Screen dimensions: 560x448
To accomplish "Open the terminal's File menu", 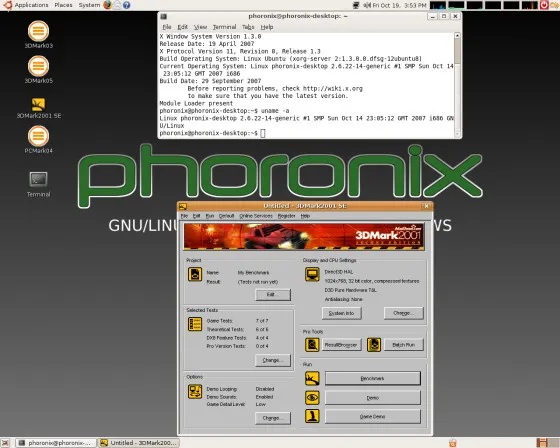I will coord(167,27).
